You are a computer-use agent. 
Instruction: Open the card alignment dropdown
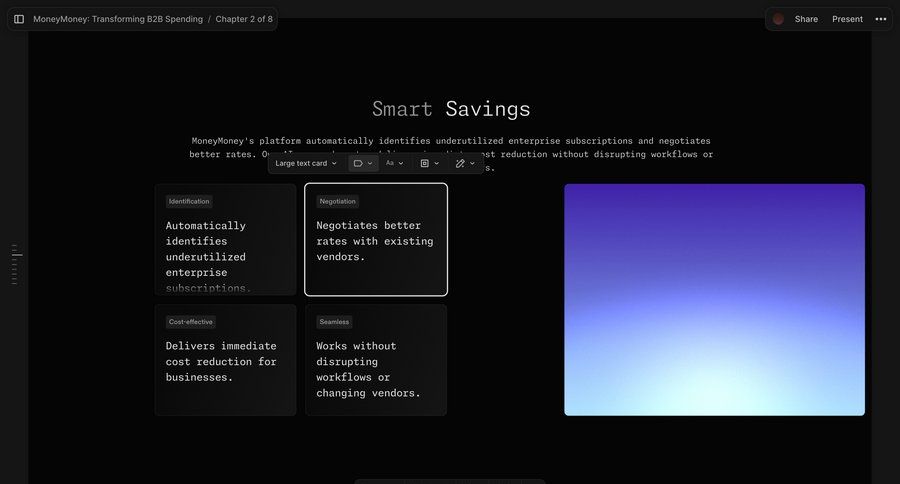click(430, 163)
